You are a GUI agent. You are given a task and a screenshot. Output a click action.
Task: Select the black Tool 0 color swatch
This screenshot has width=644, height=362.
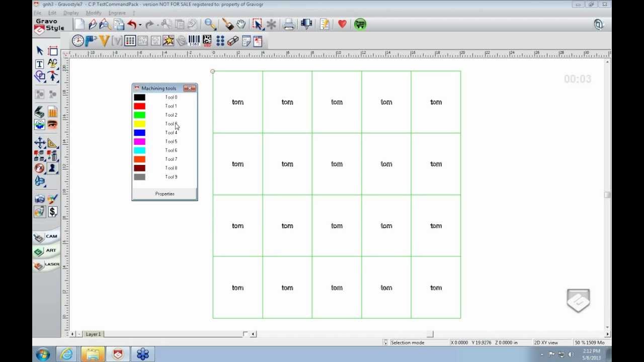click(139, 98)
